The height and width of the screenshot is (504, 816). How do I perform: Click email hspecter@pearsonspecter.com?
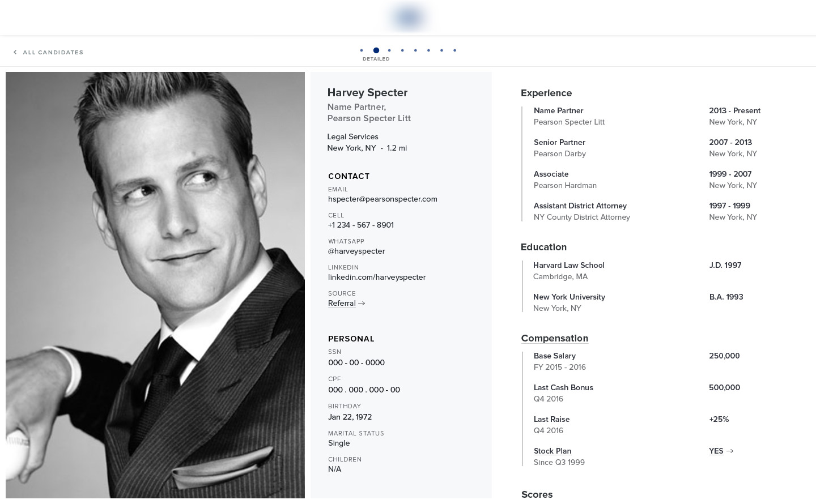pos(382,199)
